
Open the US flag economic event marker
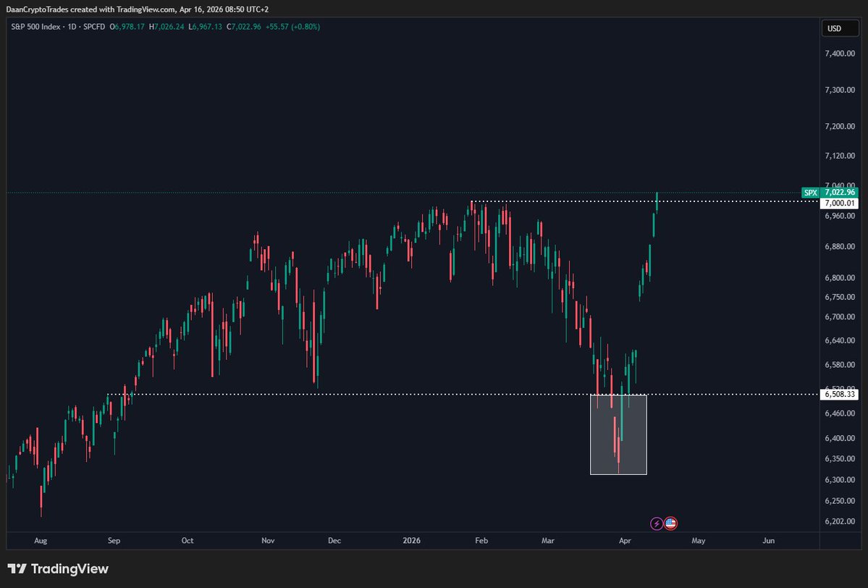(x=670, y=523)
